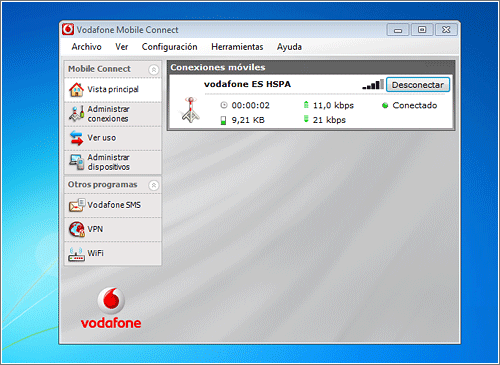Click the Administrar dispositivos icon
The image size is (500, 365).
tap(76, 162)
